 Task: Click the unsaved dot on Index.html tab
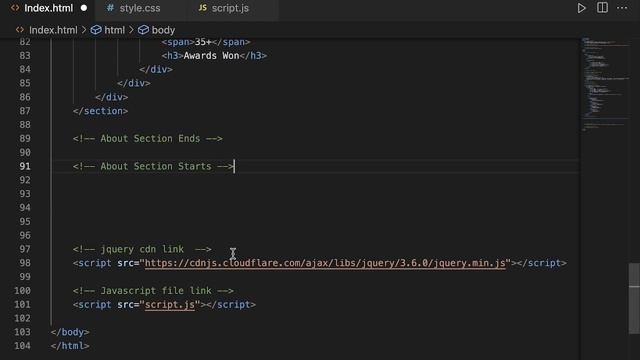pyautogui.click(x=84, y=8)
